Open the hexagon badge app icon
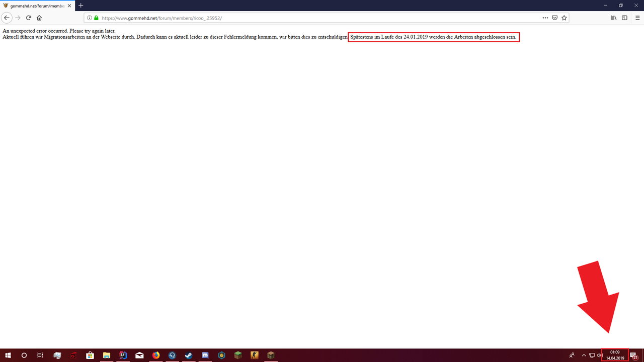Image resolution: width=644 pixels, height=362 pixels. point(221,355)
